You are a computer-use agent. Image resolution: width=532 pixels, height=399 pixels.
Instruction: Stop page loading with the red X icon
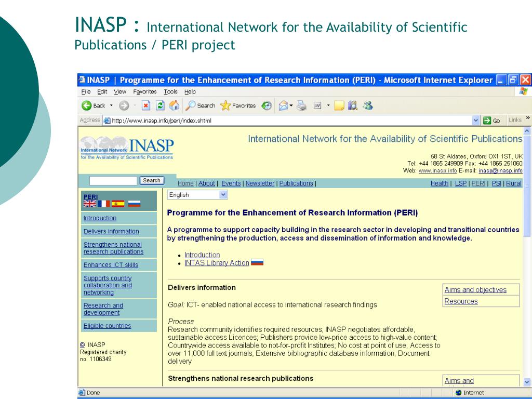pyautogui.click(x=146, y=106)
